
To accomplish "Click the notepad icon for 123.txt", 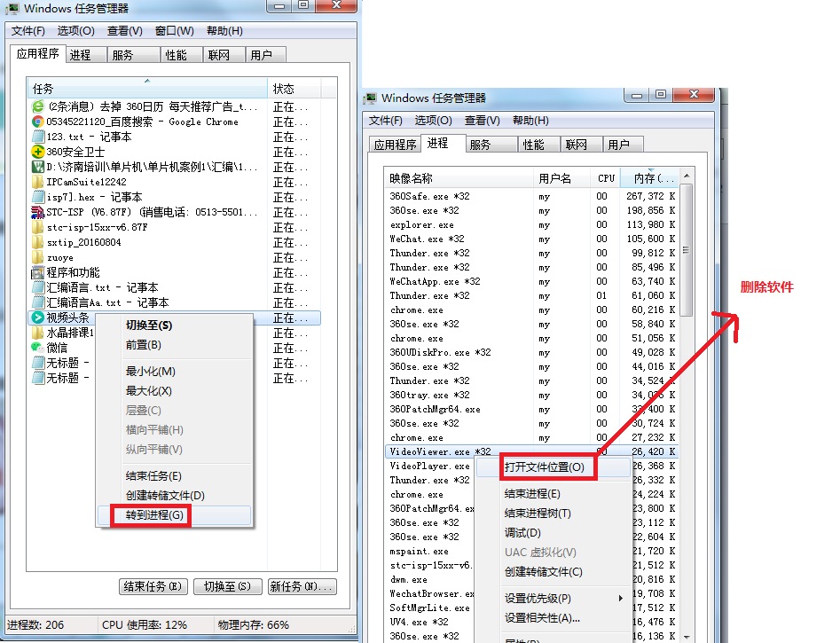I will (x=37, y=137).
